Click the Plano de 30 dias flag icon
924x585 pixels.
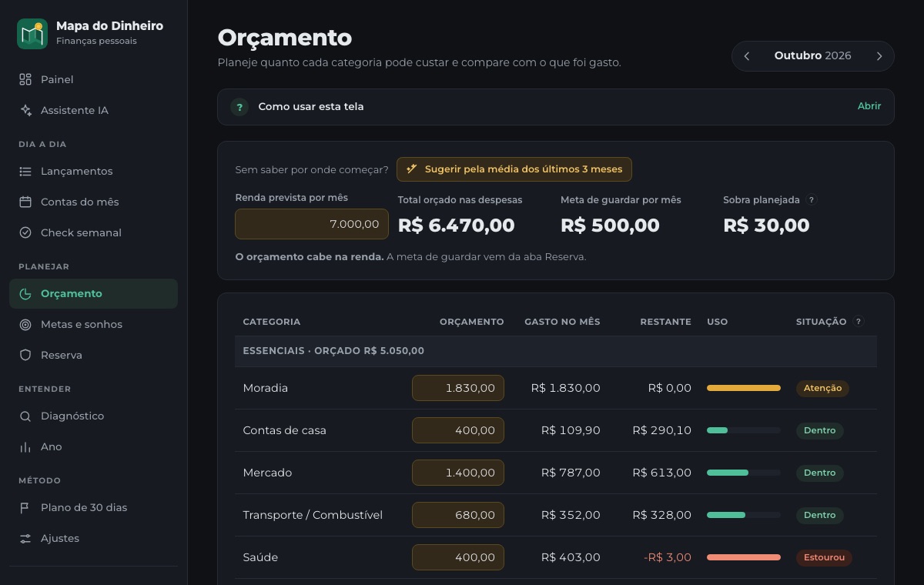[x=25, y=507]
